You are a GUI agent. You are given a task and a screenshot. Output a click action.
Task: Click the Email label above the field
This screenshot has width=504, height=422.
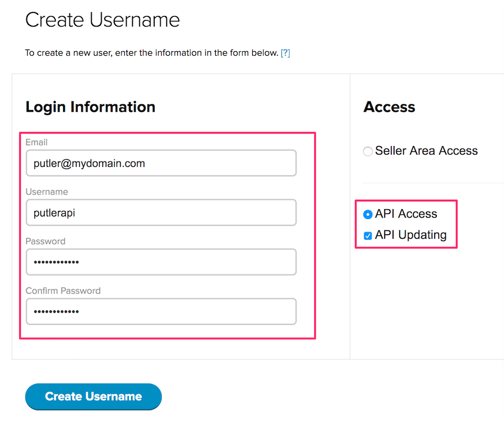click(x=36, y=142)
